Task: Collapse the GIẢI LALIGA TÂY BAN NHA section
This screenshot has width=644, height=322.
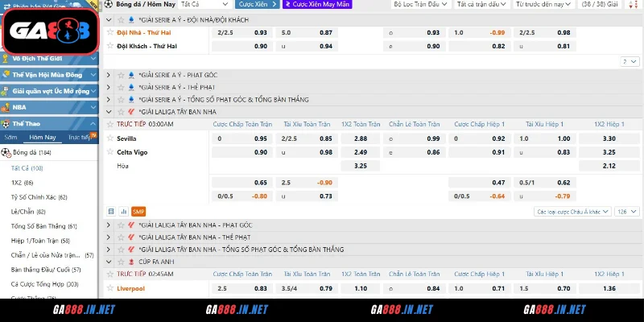Action: click(109, 112)
